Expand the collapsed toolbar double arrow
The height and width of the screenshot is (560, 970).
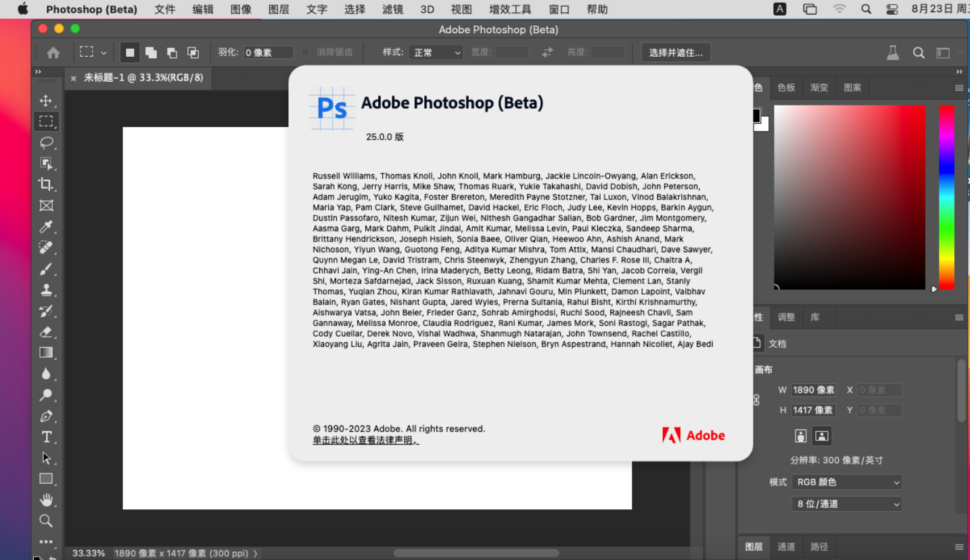(x=38, y=72)
